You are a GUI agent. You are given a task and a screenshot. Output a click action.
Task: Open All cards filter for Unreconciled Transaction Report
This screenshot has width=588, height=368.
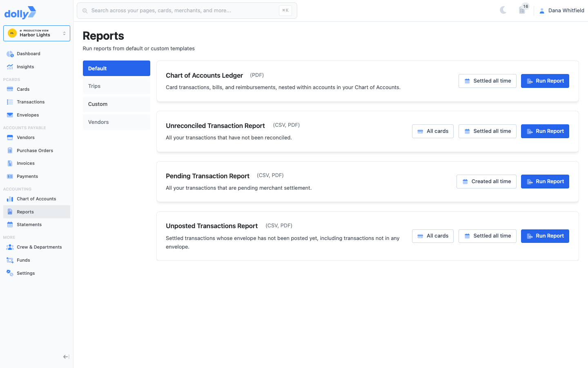coord(433,131)
